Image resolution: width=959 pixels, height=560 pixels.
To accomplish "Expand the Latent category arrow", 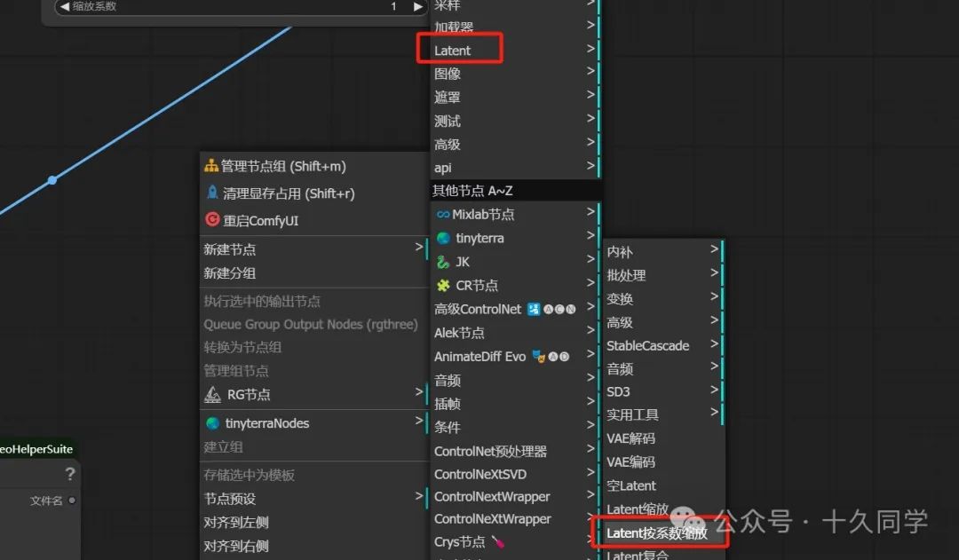I will tap(590, 48).
